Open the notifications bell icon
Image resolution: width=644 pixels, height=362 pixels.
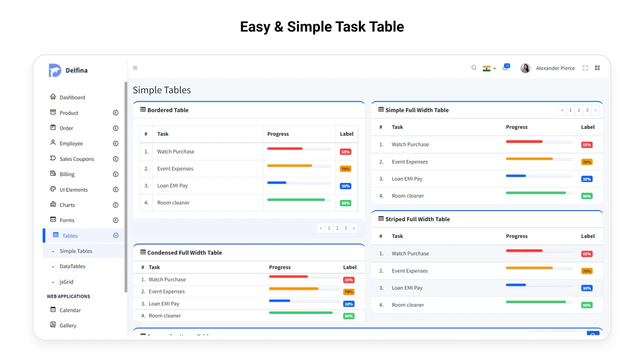pyautogui.click(x=506, y=68)
